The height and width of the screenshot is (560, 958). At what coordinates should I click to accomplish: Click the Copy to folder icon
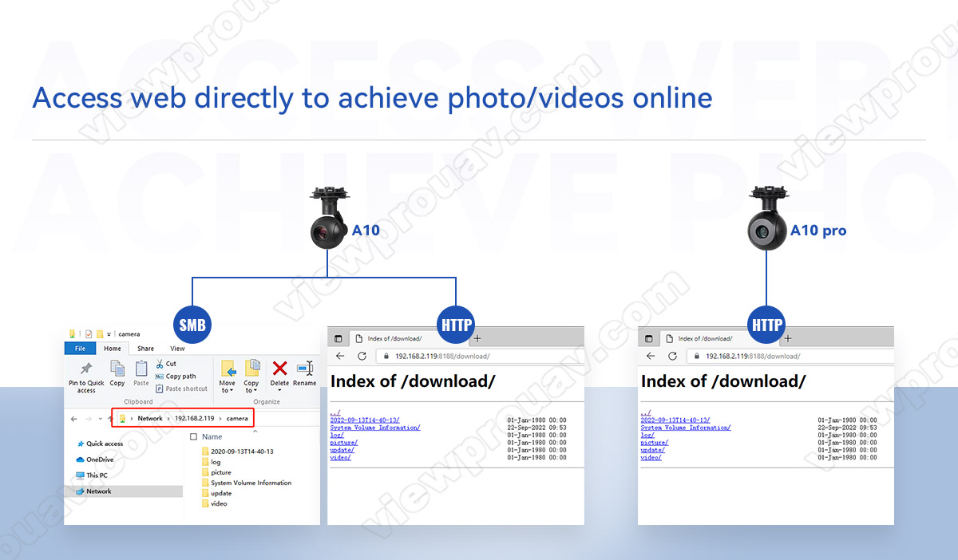tap(251, 369)
